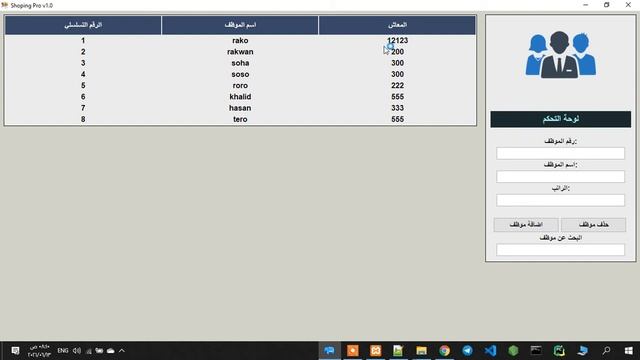Open Notepad++ from the taskbar
The width and height of the screenshot is (640, 360).
coord(398,351)
